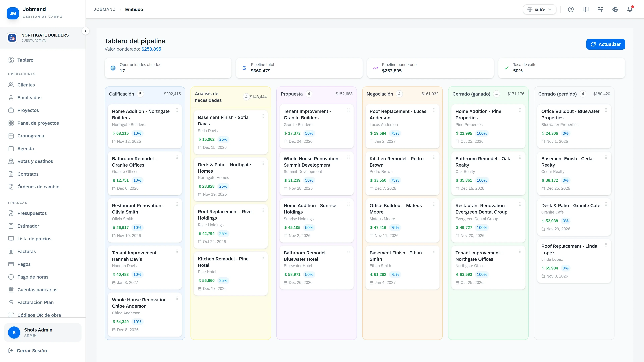
Task: Open the sliders preferences icon
Action: click(x=600, y=10)
